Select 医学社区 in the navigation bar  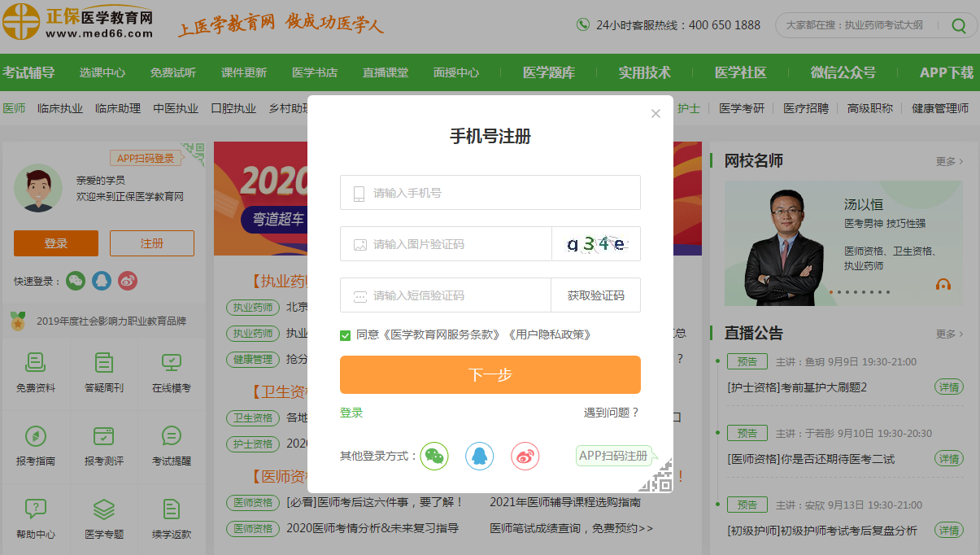pos(740,72)
